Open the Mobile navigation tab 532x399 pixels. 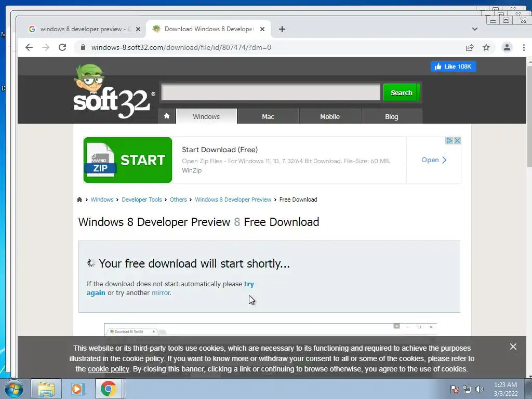330,116
